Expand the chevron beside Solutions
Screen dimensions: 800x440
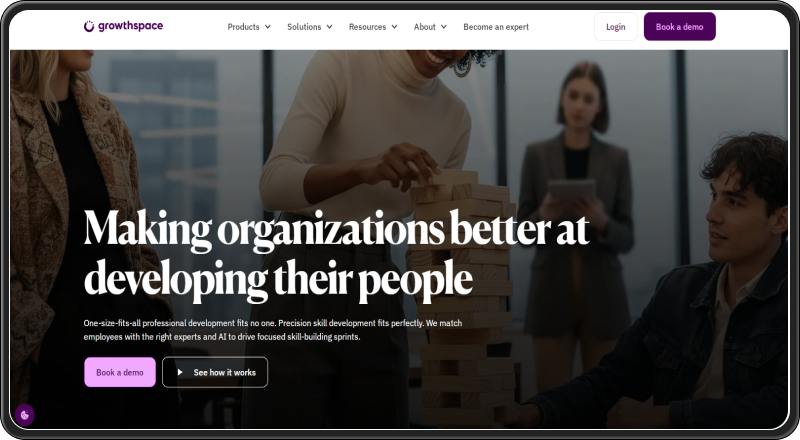(x=329, y=27)
